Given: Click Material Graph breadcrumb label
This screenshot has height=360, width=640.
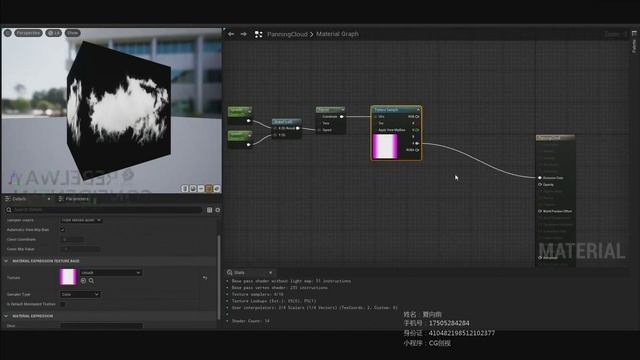Looking at the screenshot, I should (x=337, y=34).
